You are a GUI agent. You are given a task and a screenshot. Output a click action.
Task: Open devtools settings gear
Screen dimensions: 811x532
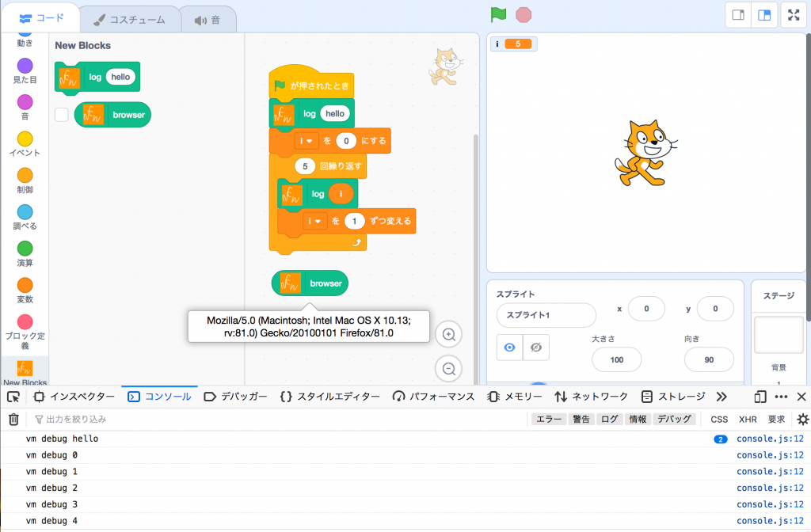[802, 420]
